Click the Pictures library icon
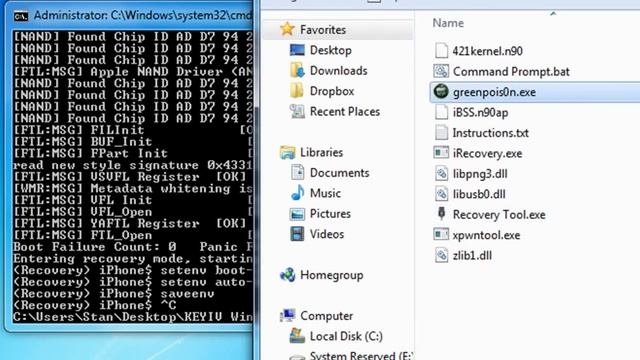640x360 pixels. click(297, 213)
